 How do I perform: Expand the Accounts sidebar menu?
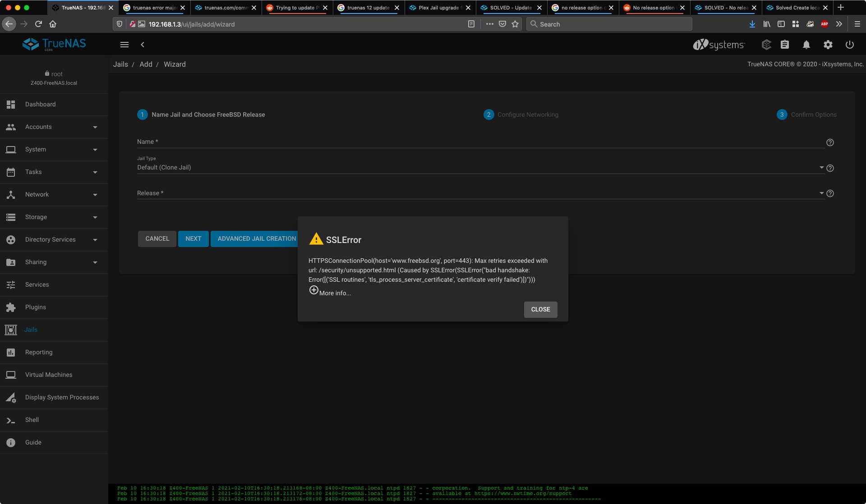54,127
